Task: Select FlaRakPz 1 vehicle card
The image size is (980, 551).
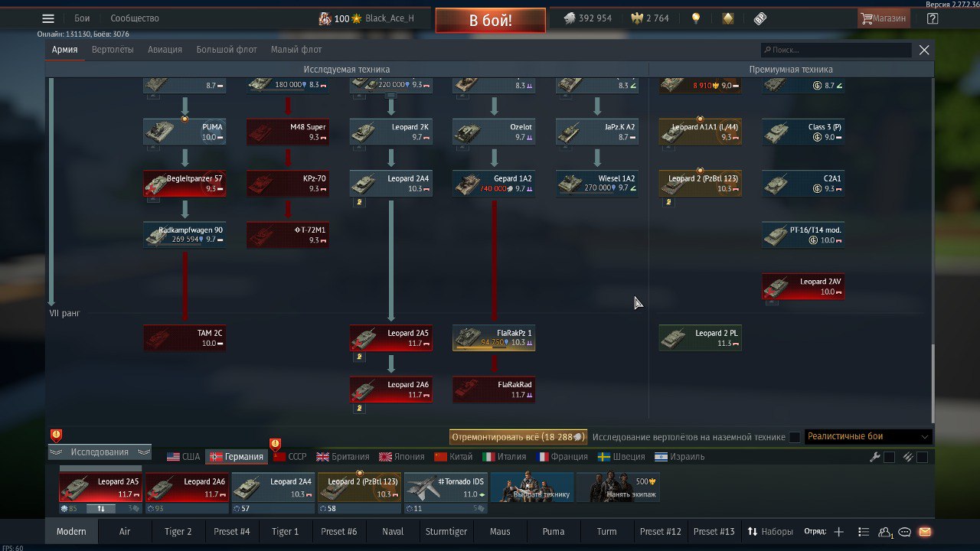Action: (x=494, y=337)
